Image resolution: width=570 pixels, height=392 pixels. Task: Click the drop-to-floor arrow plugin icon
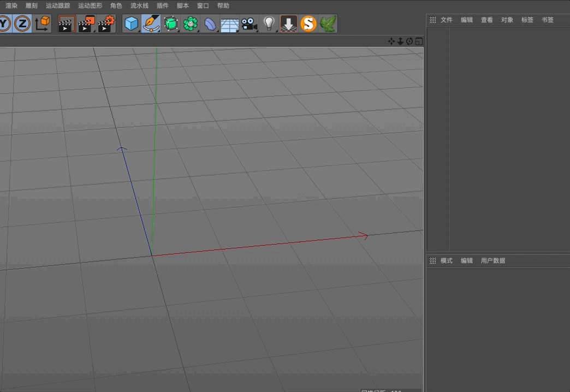click(x=289, y=23)
